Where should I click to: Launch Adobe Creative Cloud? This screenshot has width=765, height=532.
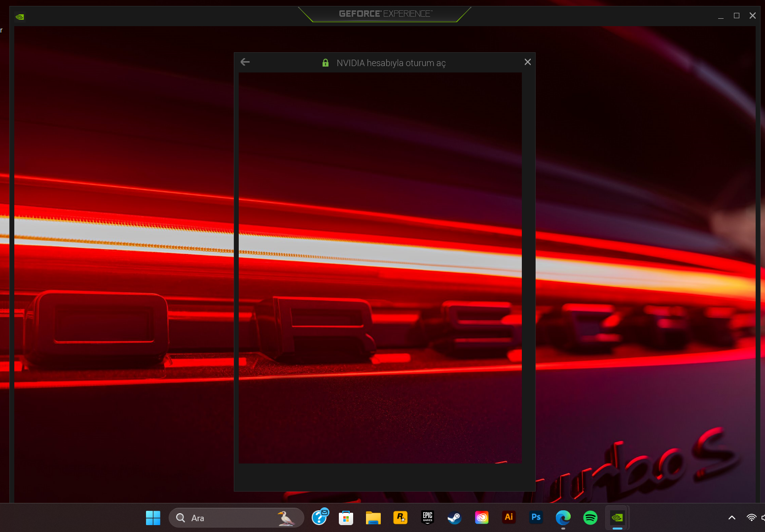(481, 518)
